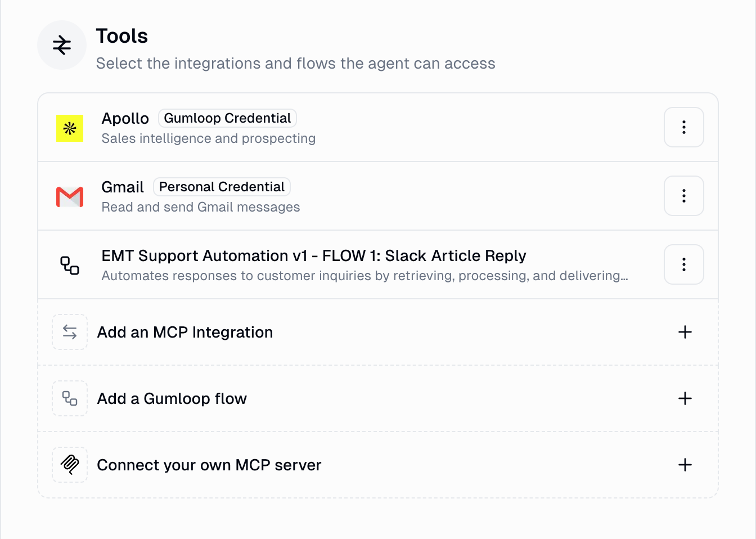
Task: Open Gmail's three-dot options menu
Action: point(683,196)
